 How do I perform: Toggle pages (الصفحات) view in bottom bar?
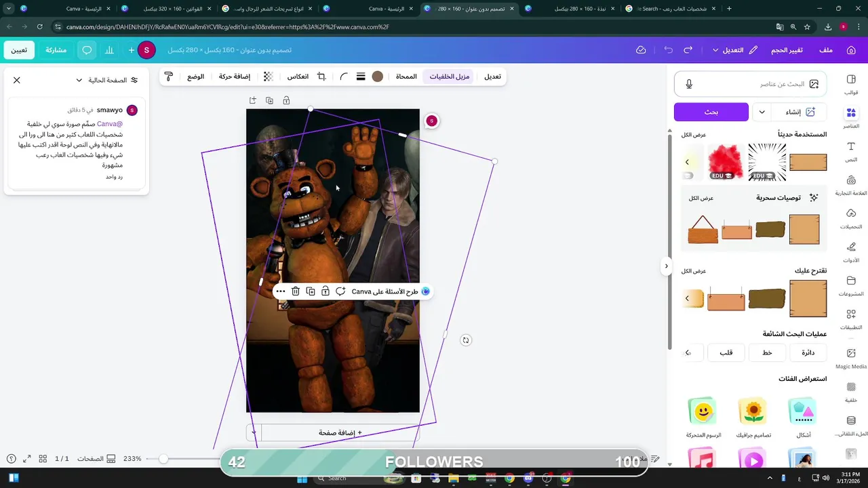coord(96,459)
